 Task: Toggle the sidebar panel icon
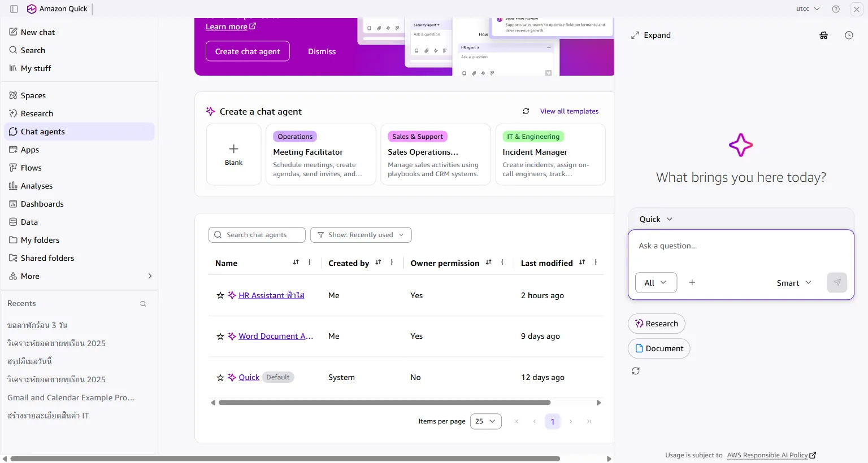click(14, 9)
